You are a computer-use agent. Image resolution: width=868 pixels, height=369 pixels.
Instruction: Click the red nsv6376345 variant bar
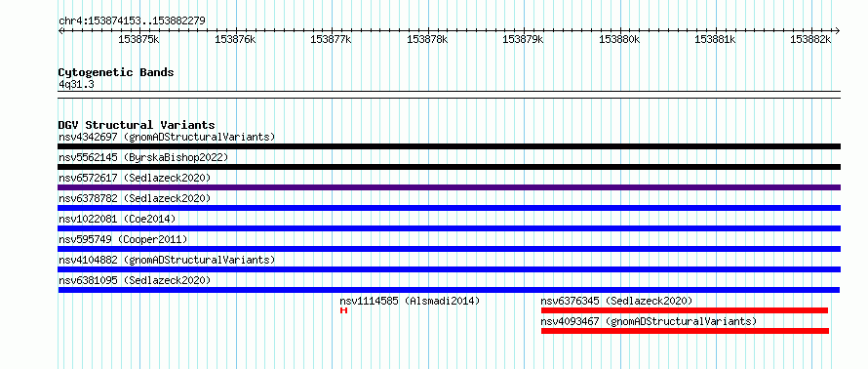tap(685, 310)
